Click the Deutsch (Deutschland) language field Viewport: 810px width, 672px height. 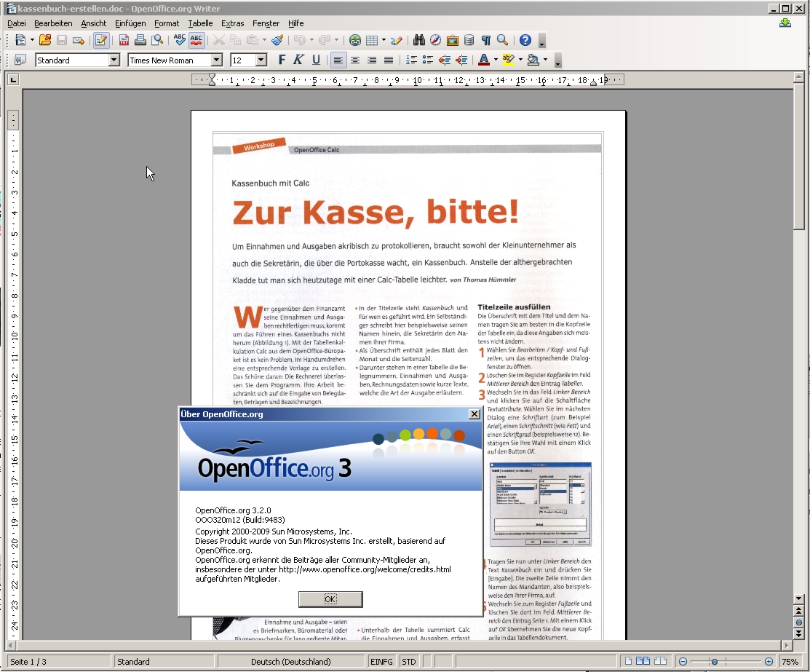point(290,662)
